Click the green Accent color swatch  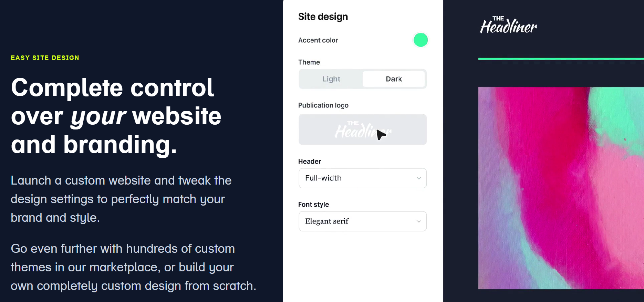[x=420, y=40]
